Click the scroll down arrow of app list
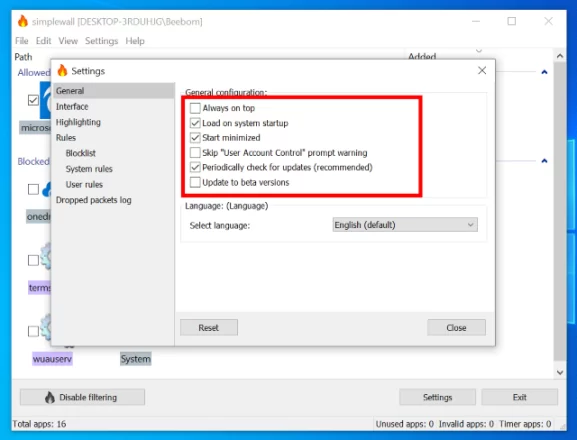577x440 pixels. tap(560, 372)
